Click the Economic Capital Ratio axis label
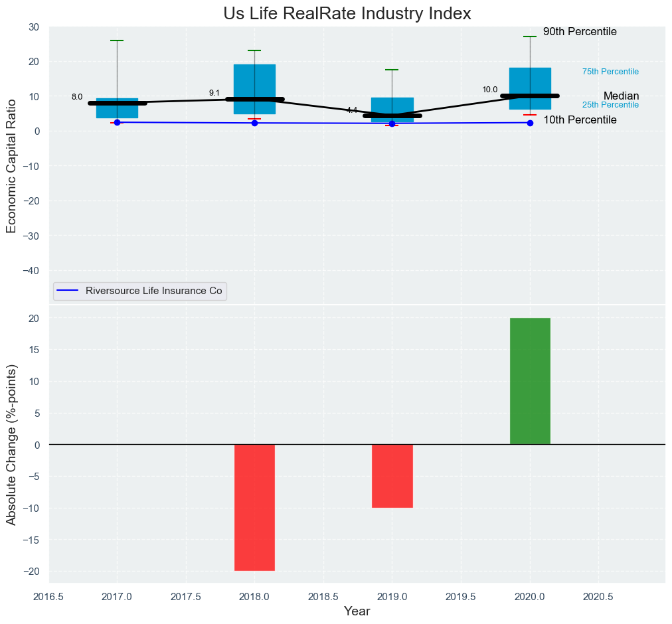Viewport: 672px width, 624px height. [x=11, y=166]
